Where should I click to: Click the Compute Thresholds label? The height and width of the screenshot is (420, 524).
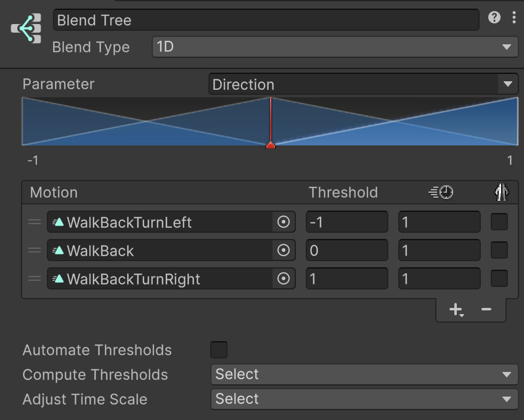tap(95, 375)
